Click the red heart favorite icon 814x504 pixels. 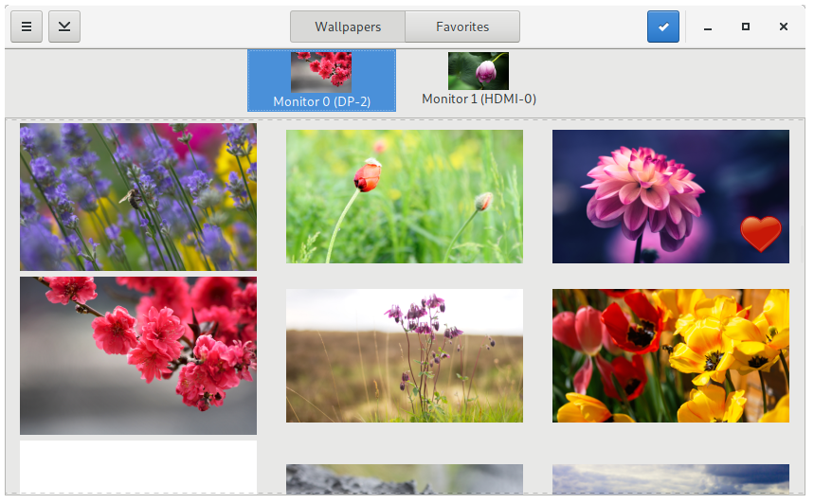pos(761,234)
